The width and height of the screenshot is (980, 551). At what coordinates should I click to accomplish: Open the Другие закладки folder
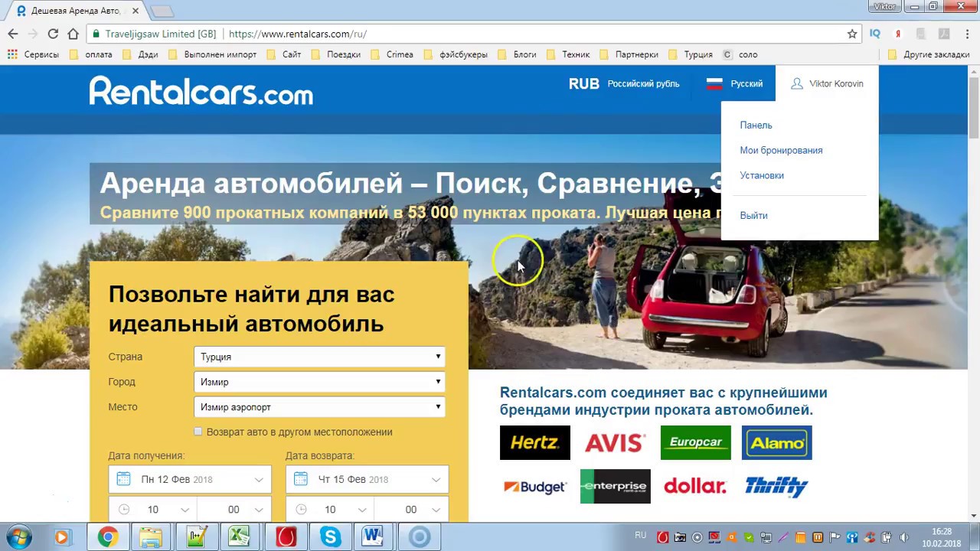click(929, 54)
